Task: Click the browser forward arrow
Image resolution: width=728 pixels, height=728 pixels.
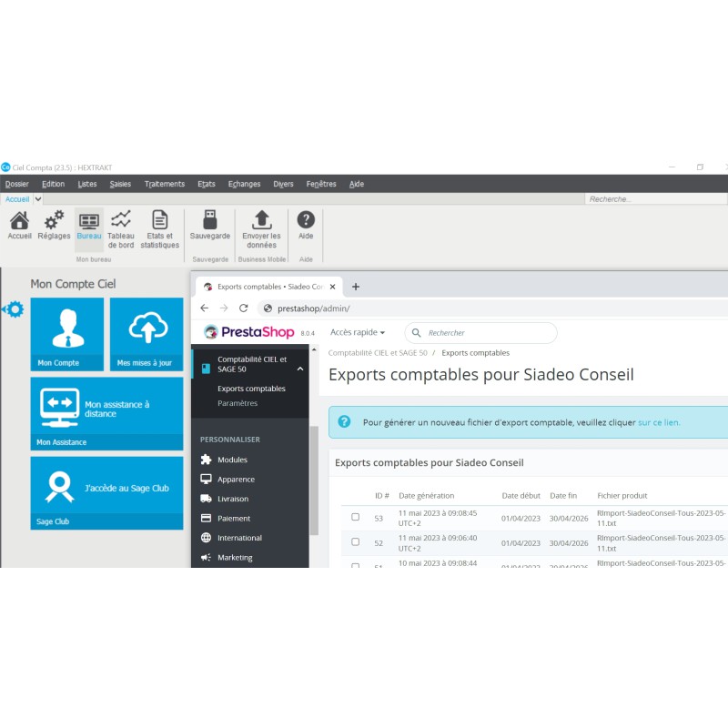Action: 224,308
